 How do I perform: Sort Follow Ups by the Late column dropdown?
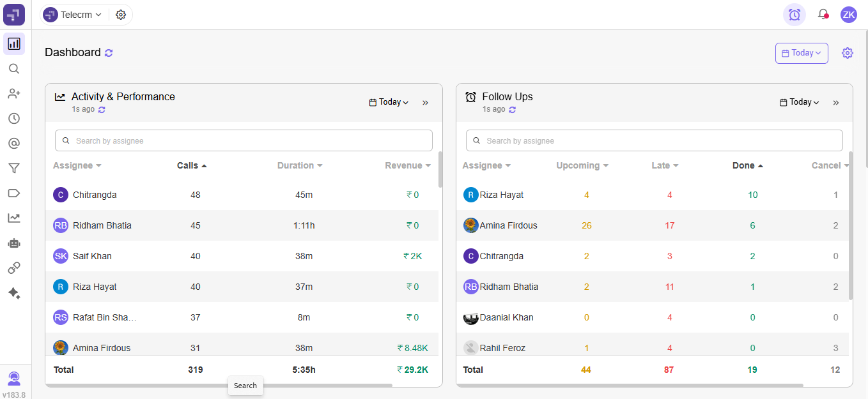point(665,165)
